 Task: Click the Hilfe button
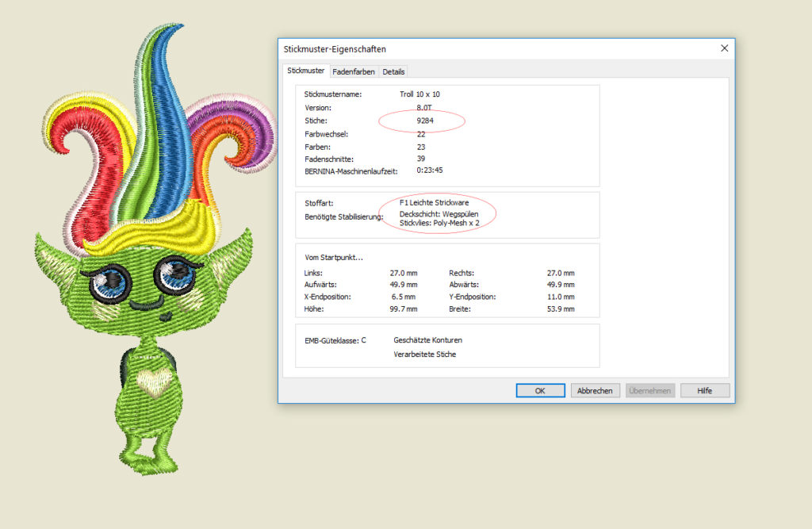click(x=705, y=391)
